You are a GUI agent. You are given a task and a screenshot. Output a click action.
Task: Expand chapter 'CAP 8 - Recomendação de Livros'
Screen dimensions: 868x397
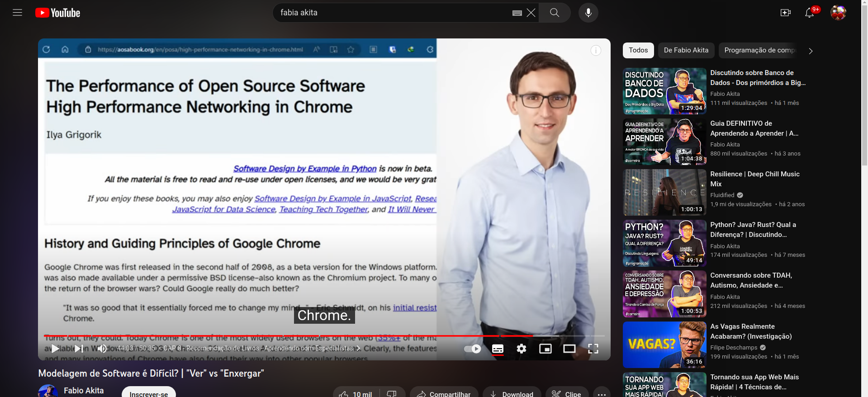[261, 348]
